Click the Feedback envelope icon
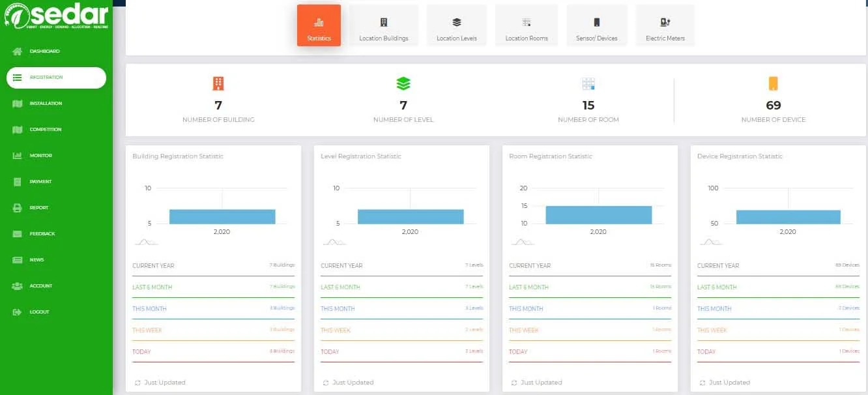868x395 pixels. click(x=18, y=234)
